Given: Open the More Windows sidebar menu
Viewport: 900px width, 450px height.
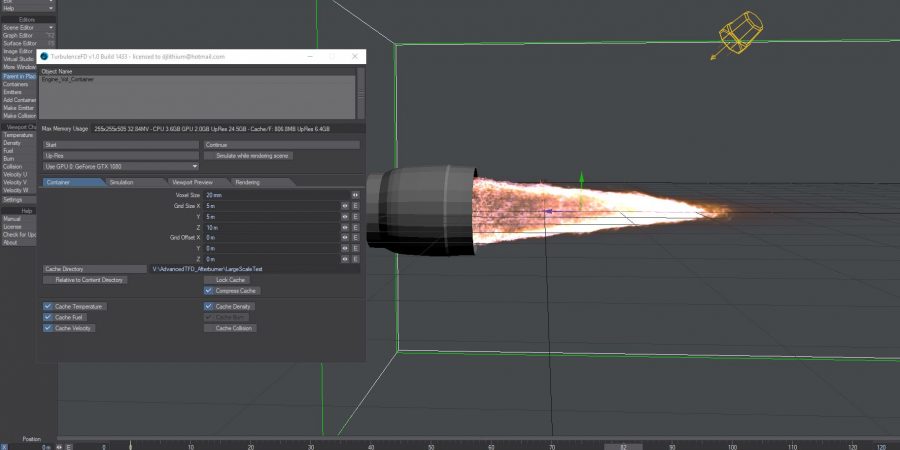Looking at the screenshot, I should point(19,67).
